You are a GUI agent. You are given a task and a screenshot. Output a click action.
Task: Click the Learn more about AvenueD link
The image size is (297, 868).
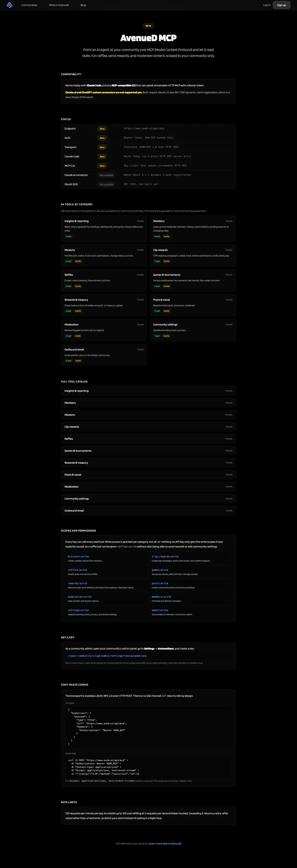(165, 843)
